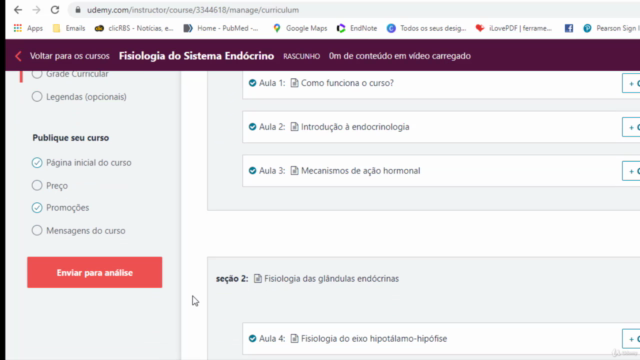Select Legendas (opcionais) radio circle
Image resolution: width=640 pixels, height=360 pixels.
tap(37, 97)
